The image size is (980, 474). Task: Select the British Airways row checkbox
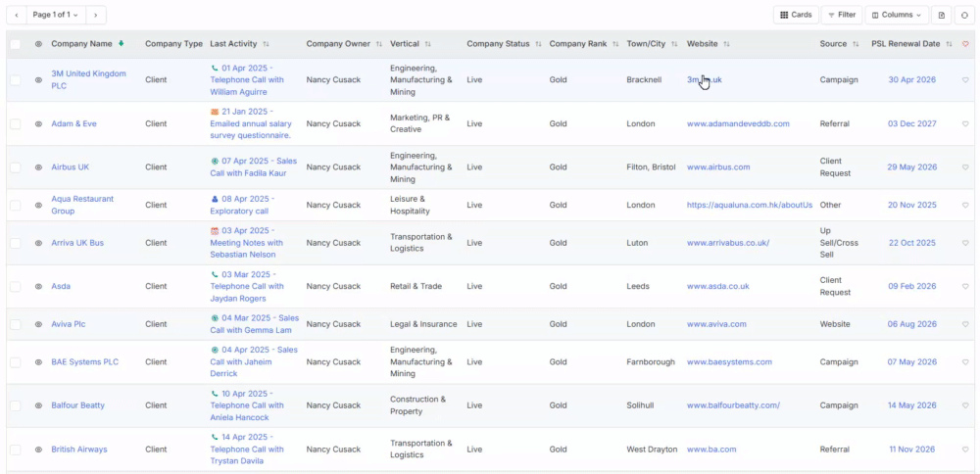(x=15, y=449)
